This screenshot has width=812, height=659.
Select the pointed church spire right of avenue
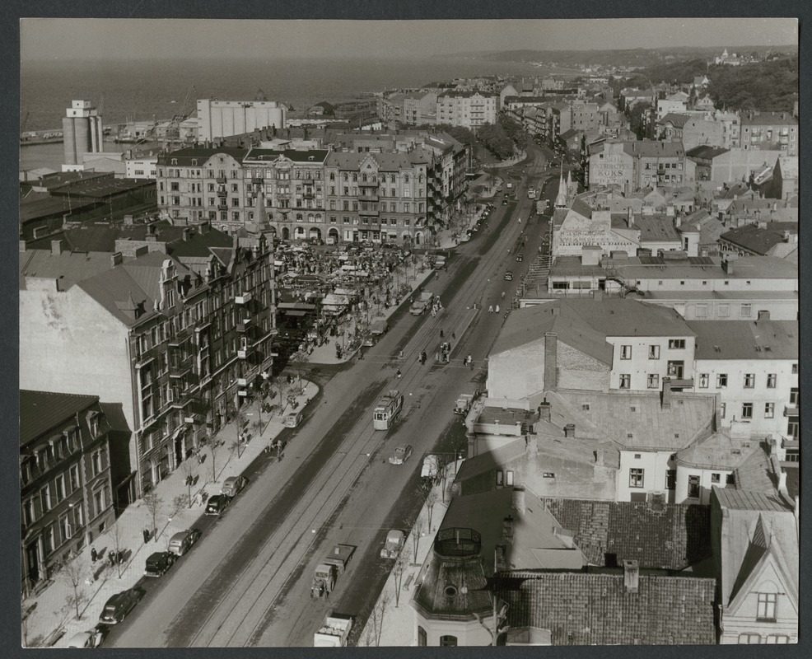(562, 189)
